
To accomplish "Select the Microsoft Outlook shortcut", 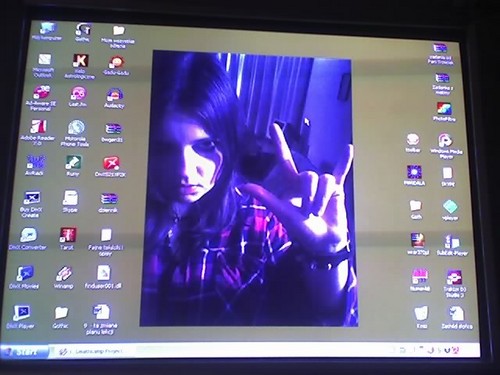I will pyautogui.click(x=44, y=65).
